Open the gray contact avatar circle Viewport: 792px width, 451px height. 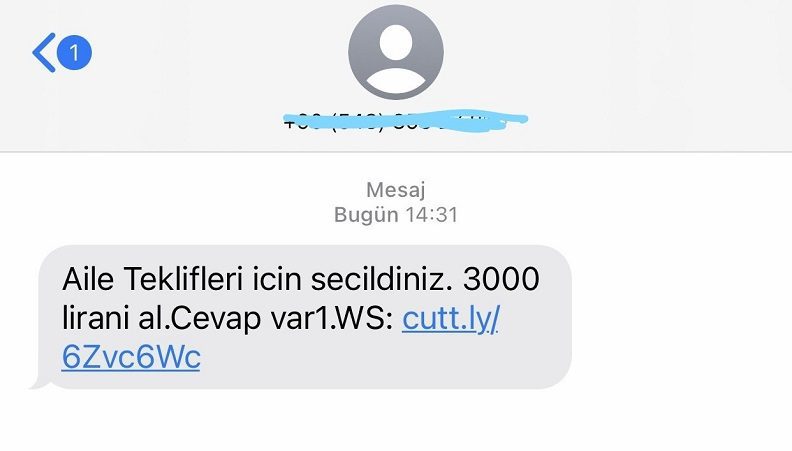(396, 52)
